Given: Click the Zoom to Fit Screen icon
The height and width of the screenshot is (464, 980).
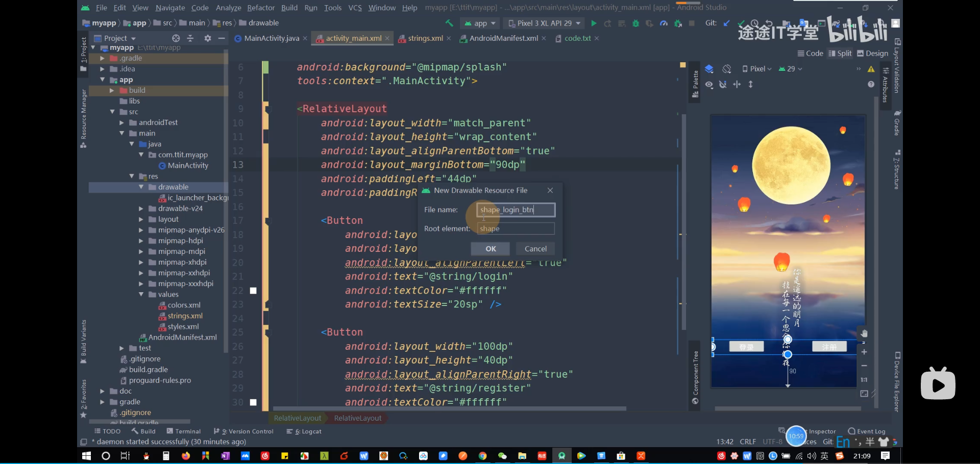Looking at the screenshot, I should click(864, 394).
